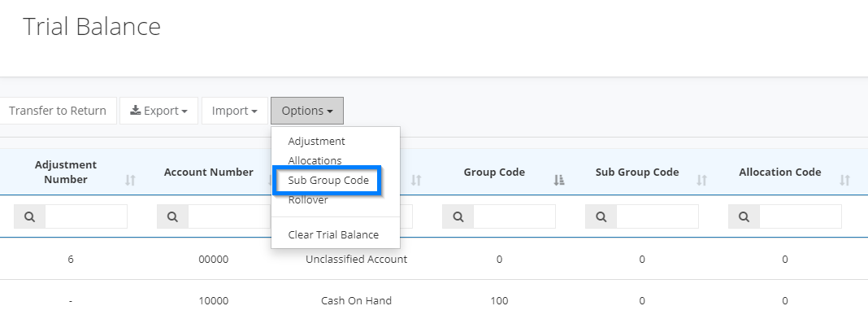The image size is (868, 319).
Task: Focus the Adjustment Number filter field
Action: pos(86,216)
